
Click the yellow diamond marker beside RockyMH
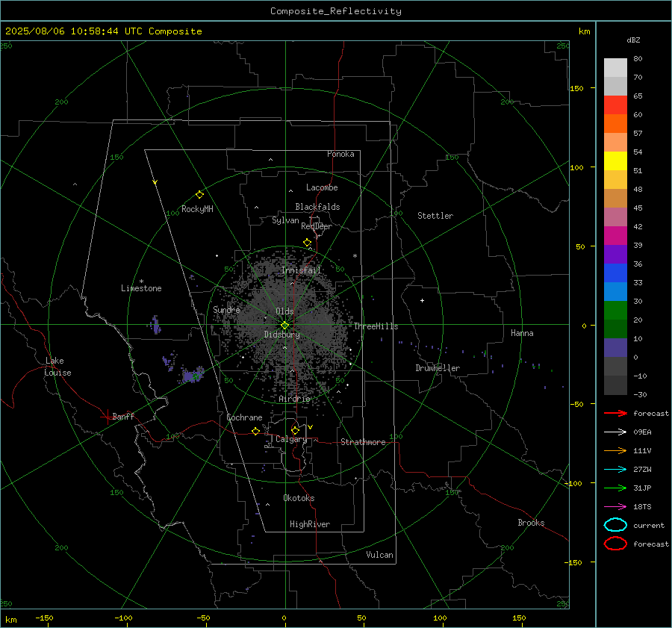pos(199,195)
